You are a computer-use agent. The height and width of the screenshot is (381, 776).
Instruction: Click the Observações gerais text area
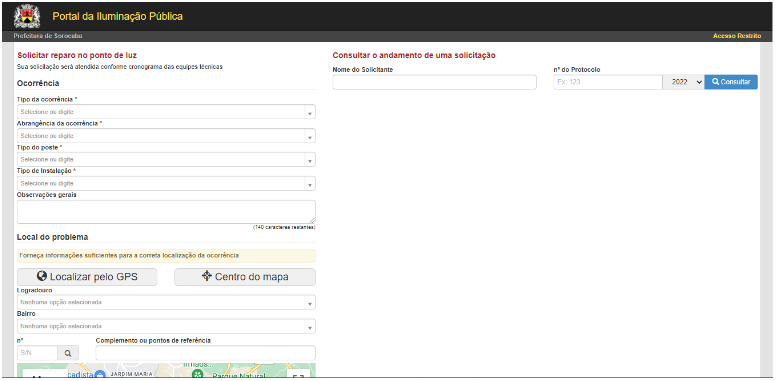click(166, 212)
